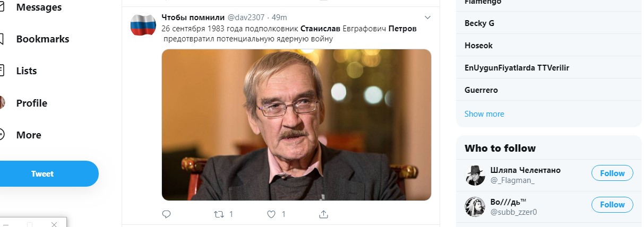
Task: Follow the Во///дь account
Action: [612, 205]
